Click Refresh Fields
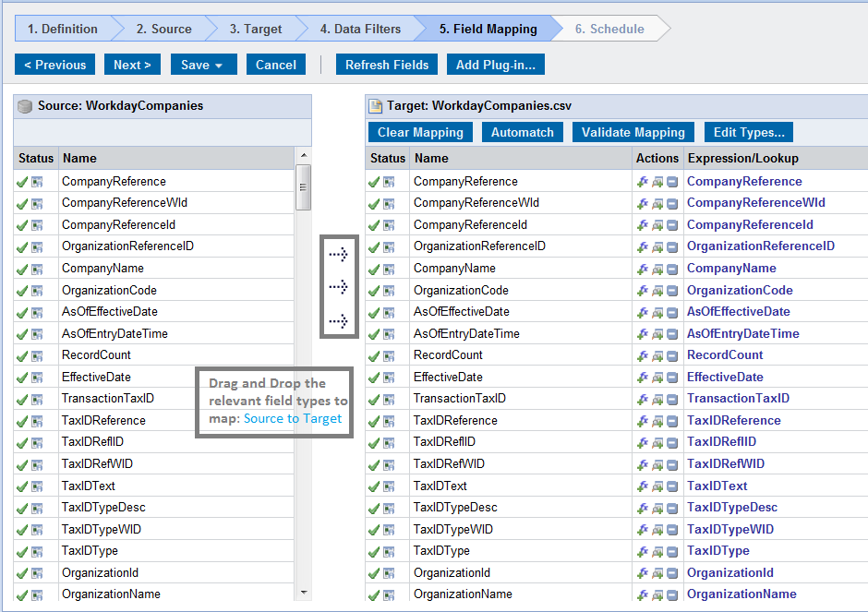 click(387, 65)
